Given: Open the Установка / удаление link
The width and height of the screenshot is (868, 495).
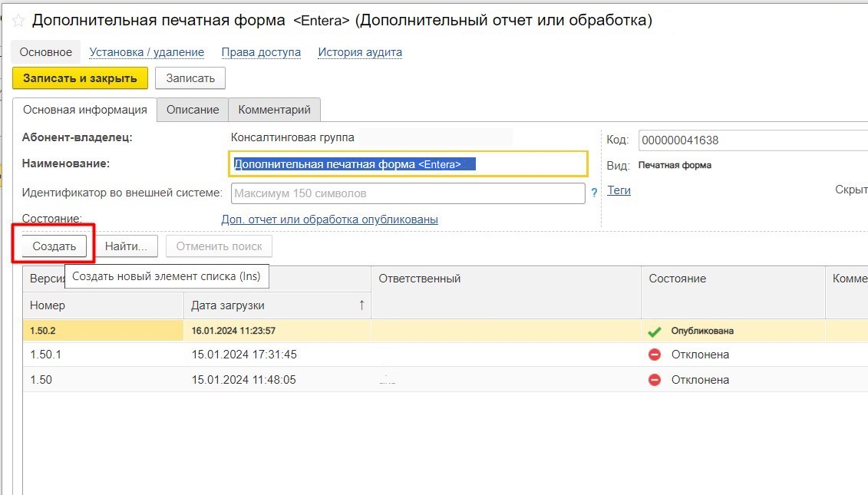Looking at the screenshot, I should pyautogui.click(x=147, y=52).
